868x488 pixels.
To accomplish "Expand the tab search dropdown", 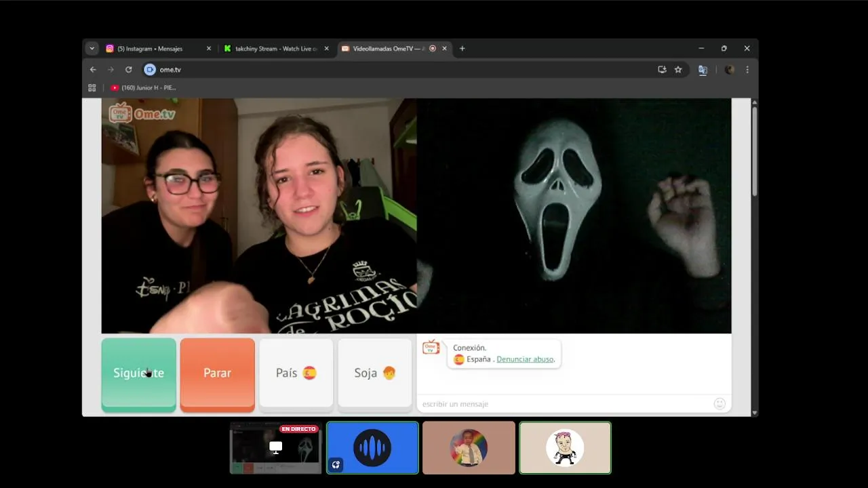I will pos(92,49).
